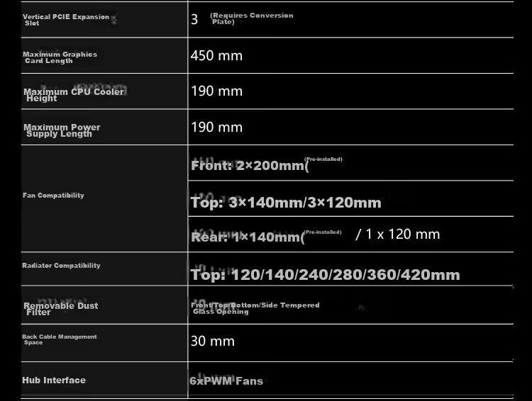Click the '3' vertical PCIE slot count
The image size is (532, 401).
194,20
